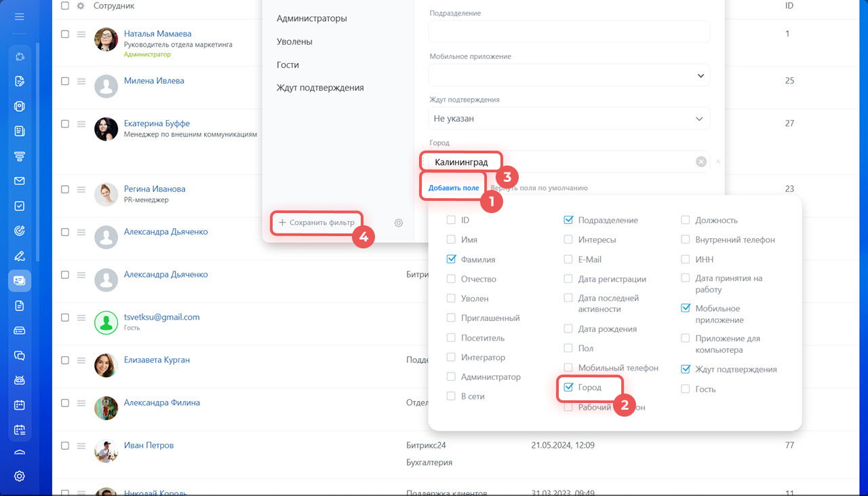Open row menu for Регина Иванова
Viewport: 868px width, 496px height.
pos(81,189)
